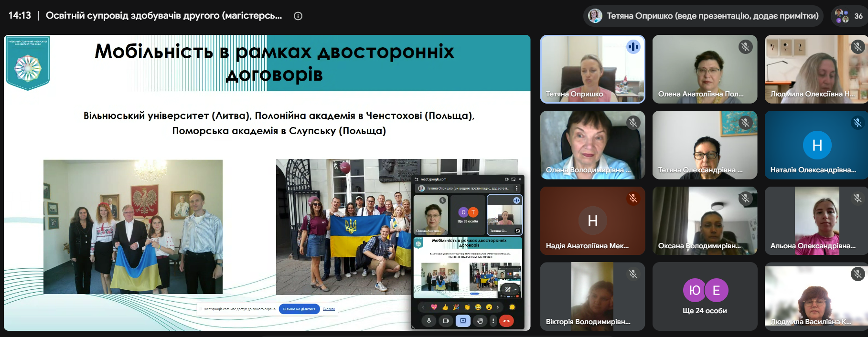Show next reactions with right chevron
This screenshot has height=337, width=868.
coord(498,307)
